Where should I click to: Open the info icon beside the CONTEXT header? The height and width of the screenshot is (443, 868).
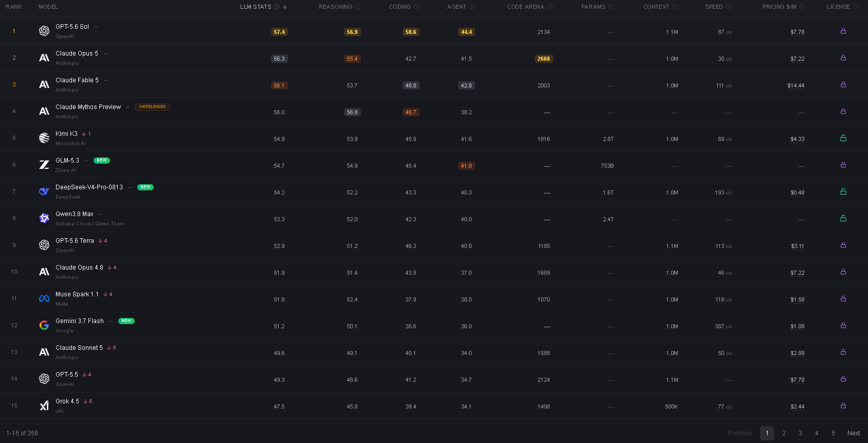click(x=675, y=7)
